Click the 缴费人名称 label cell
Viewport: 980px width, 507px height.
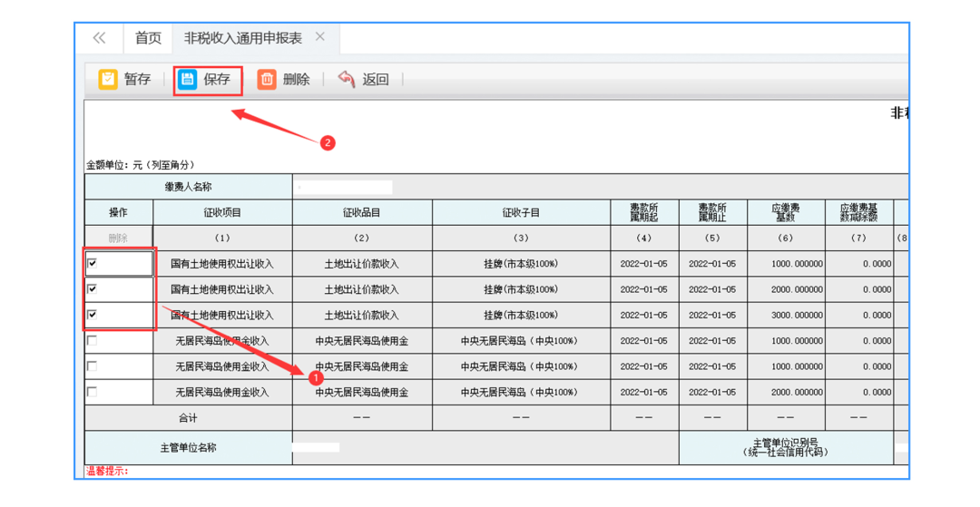coord(188,187)
